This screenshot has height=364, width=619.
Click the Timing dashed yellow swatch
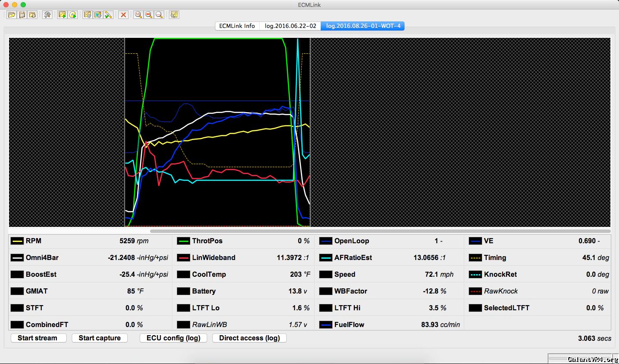click(x=475, y=258)
